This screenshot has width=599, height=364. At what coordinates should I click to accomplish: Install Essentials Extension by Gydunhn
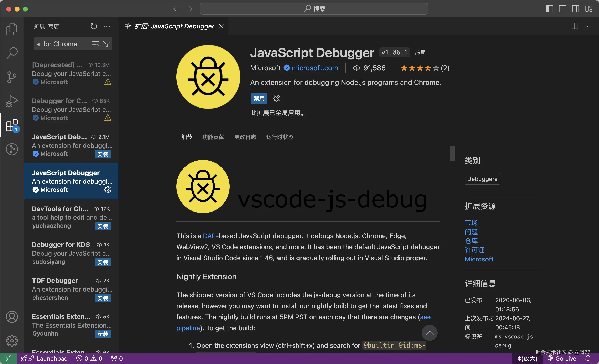(x=103, y=334)
